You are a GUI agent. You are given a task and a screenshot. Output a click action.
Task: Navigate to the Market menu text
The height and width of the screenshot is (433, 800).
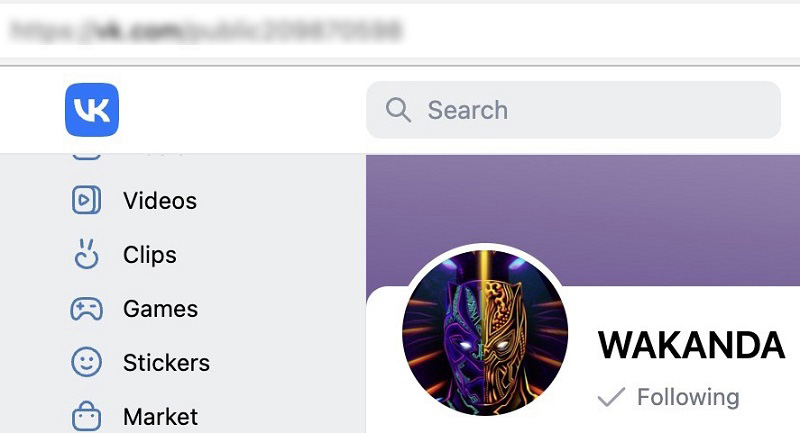[160, 417]
